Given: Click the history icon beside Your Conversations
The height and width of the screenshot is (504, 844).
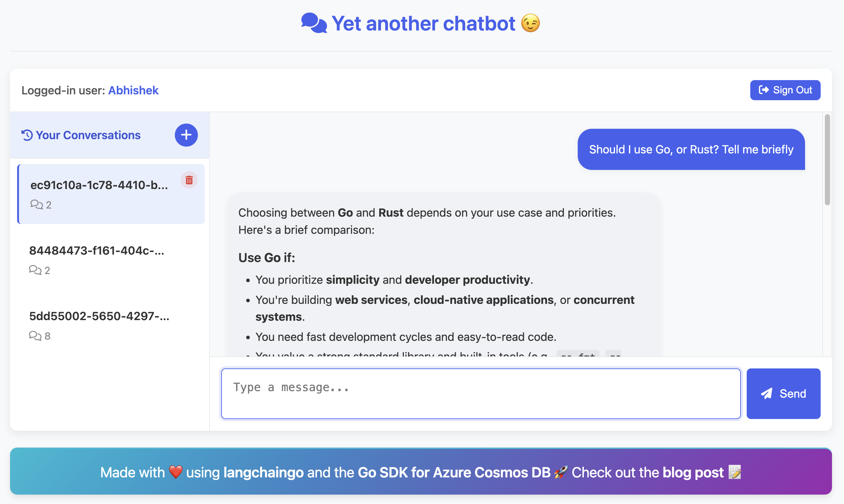Looking at the screenshot, I should tap(27, 135).
